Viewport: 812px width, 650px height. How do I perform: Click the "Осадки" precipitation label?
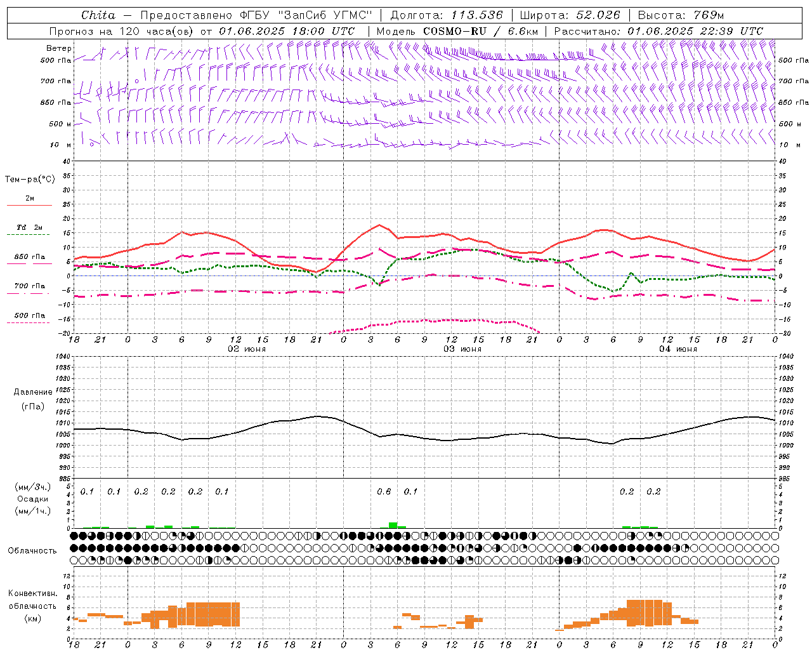click(33, 499)
